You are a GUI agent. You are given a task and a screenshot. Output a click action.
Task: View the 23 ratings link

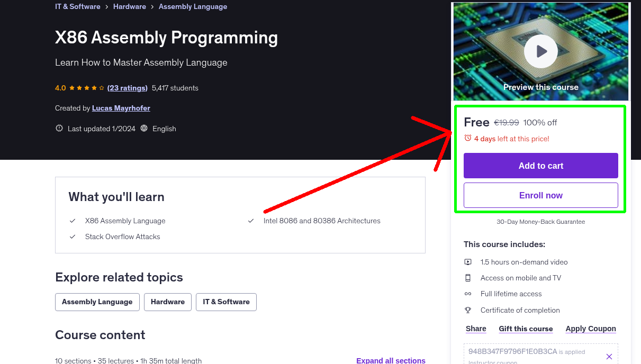tap(127, 88)
